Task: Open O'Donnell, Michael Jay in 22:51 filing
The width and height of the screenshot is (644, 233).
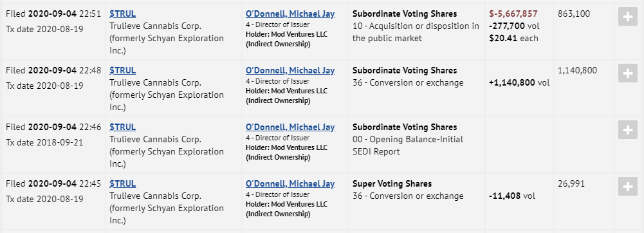Action: [x=290, y=14]
